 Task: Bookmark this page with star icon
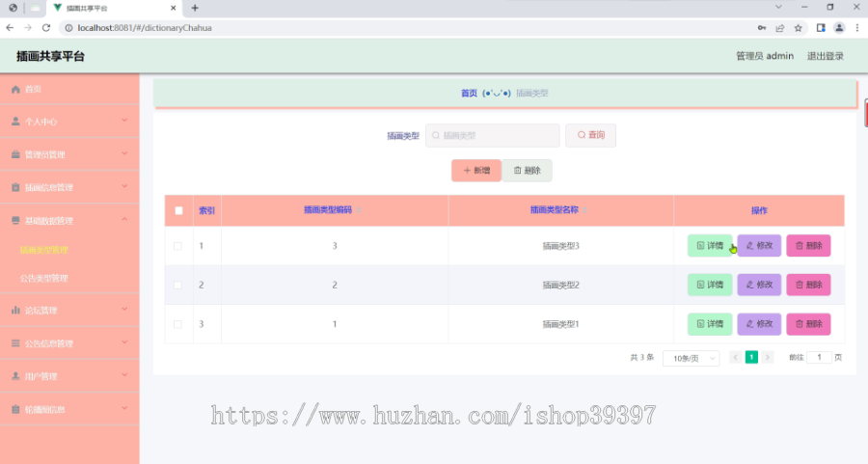[798, 28]
